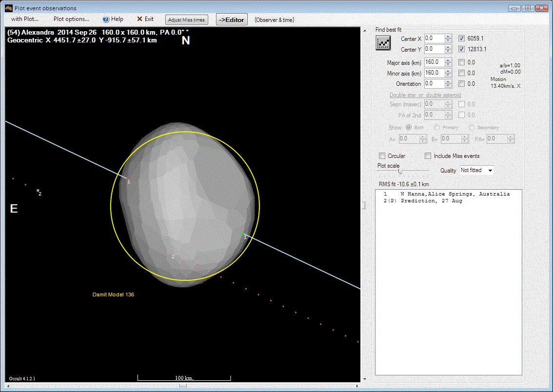The image size is (553, 392).
Task: Click the red chord endpoint marker 1
Action: pos(127,179)
